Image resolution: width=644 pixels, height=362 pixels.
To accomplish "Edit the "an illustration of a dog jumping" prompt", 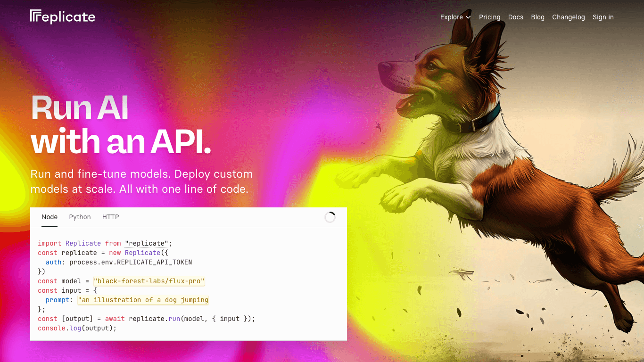I will pos(143,300).
